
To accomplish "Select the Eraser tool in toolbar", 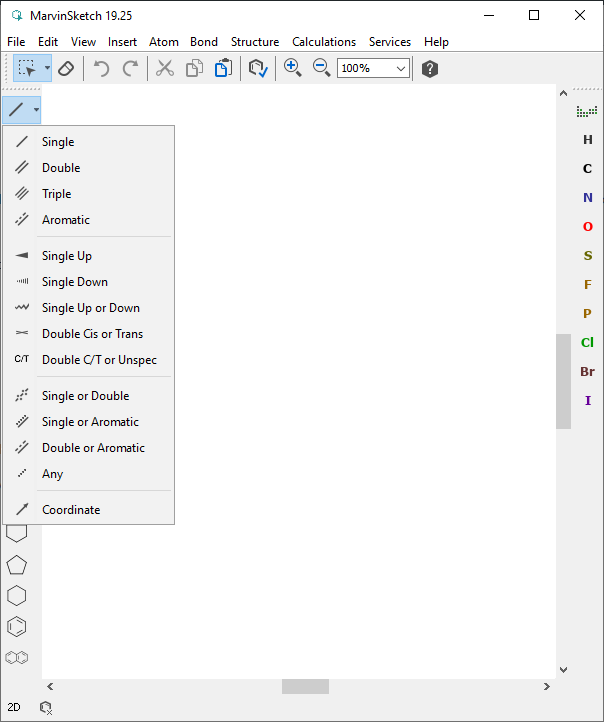I will 65,69.
